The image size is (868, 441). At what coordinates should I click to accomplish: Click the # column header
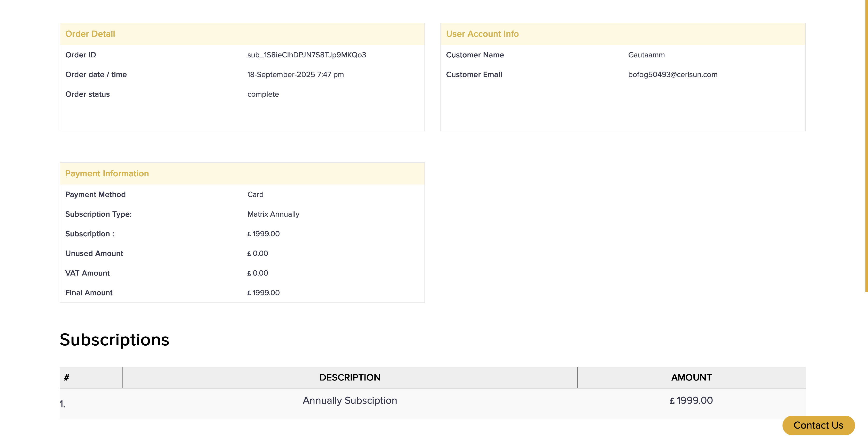pos(67,377)
